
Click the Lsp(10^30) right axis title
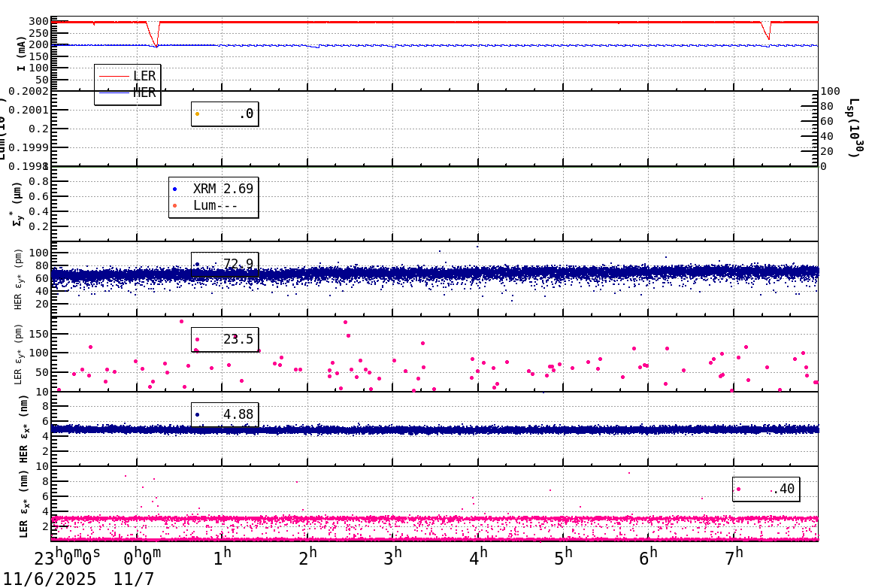(855, 128)
